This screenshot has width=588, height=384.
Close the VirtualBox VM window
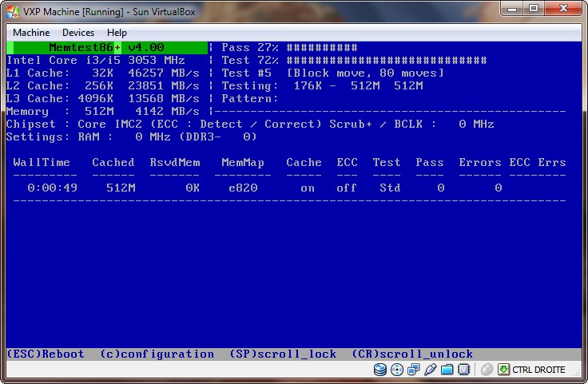click(563, 8)
